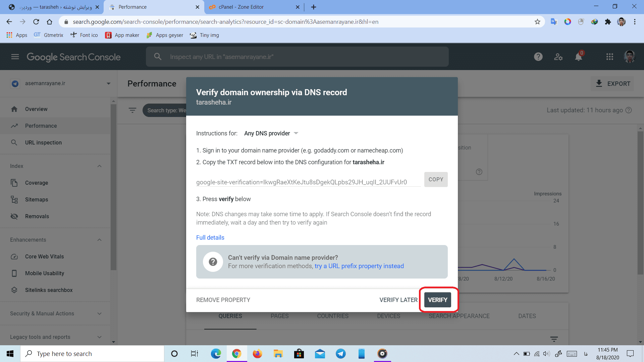The image size is (644, 362).
Task: Copy the TXT verification record
Action: pos(436,180)
